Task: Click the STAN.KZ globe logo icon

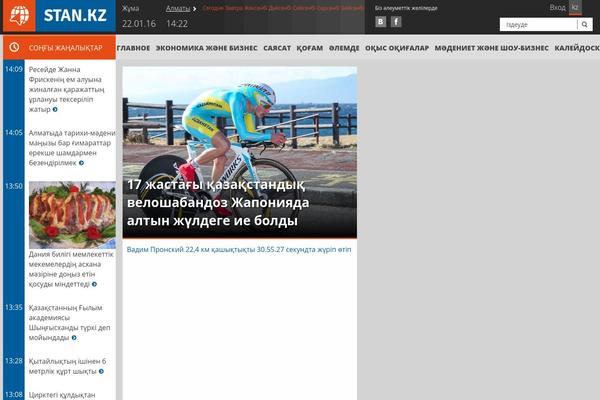Action: coord(19,15)
